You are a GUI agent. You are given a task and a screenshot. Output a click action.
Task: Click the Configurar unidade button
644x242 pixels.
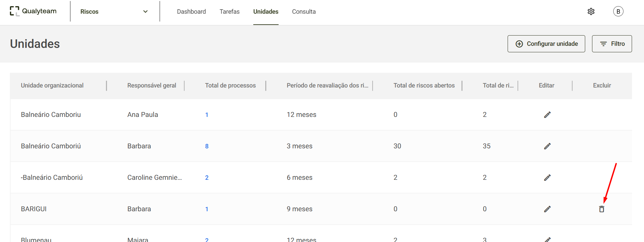(x=546, y=44)
